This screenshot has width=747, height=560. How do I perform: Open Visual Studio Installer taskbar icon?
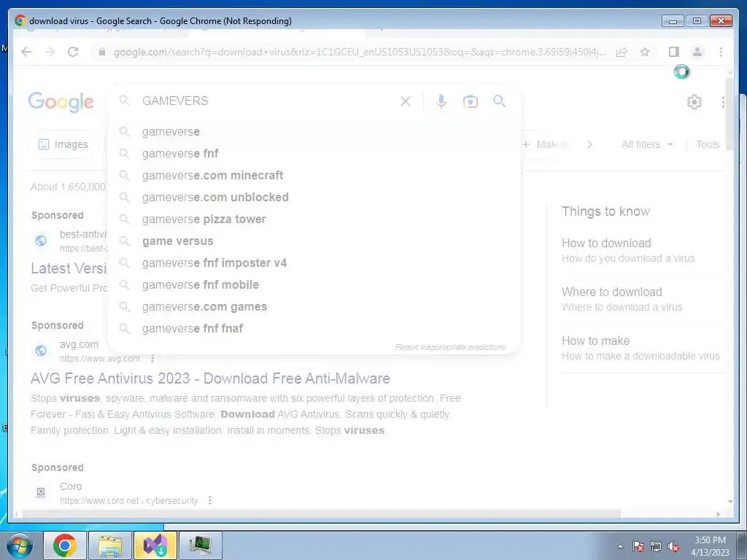[x=155, y=545]
